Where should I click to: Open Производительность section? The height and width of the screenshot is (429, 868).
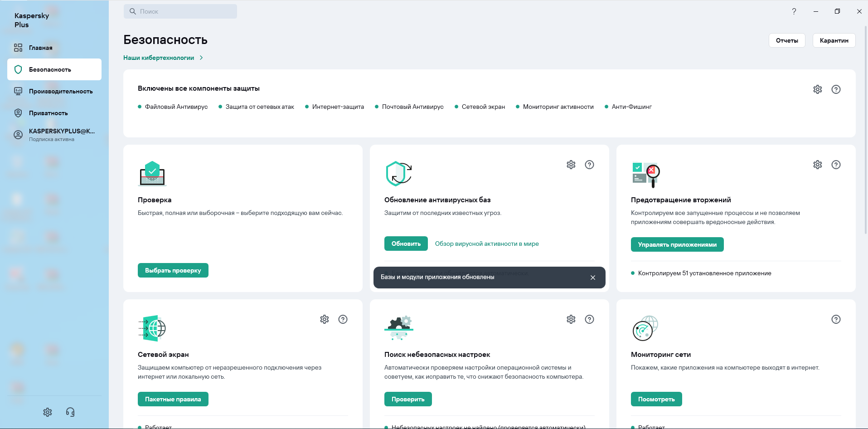(x=54, y=91)
